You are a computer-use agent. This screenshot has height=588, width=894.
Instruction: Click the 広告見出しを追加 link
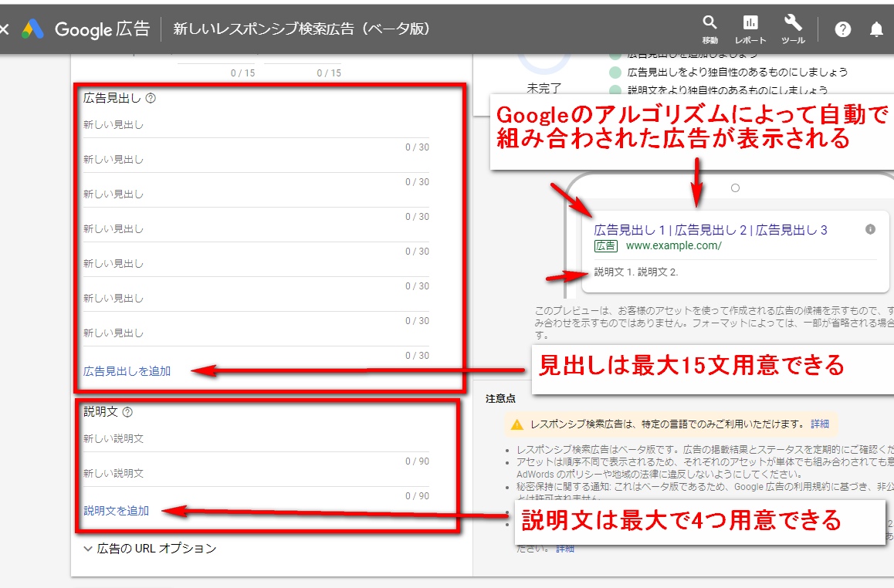pos(127,371)
